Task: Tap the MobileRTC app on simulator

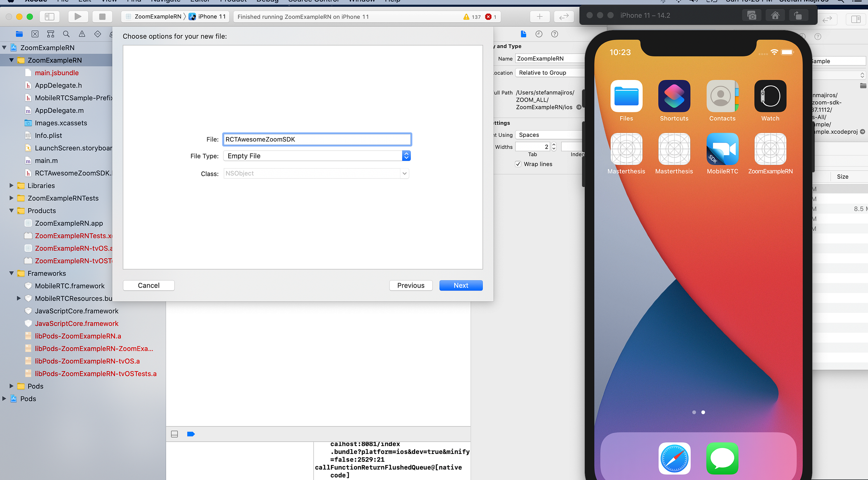Action: [722, 149]
